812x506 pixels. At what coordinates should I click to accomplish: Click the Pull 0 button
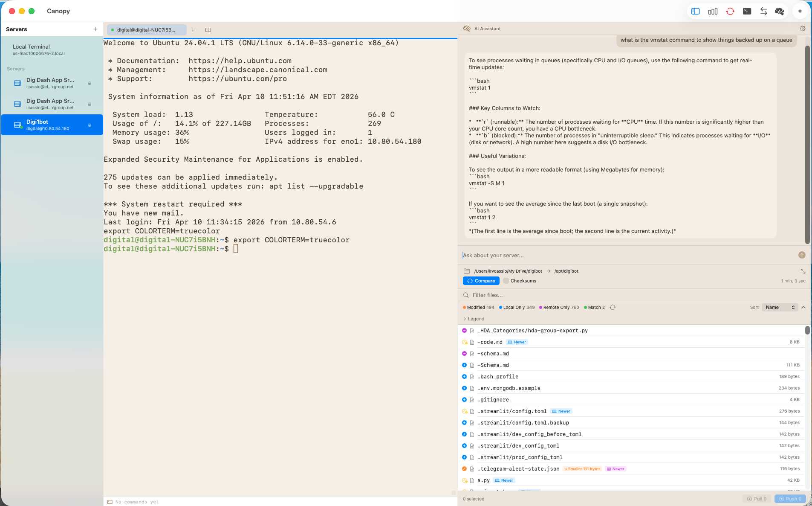(x=757, y=499)
